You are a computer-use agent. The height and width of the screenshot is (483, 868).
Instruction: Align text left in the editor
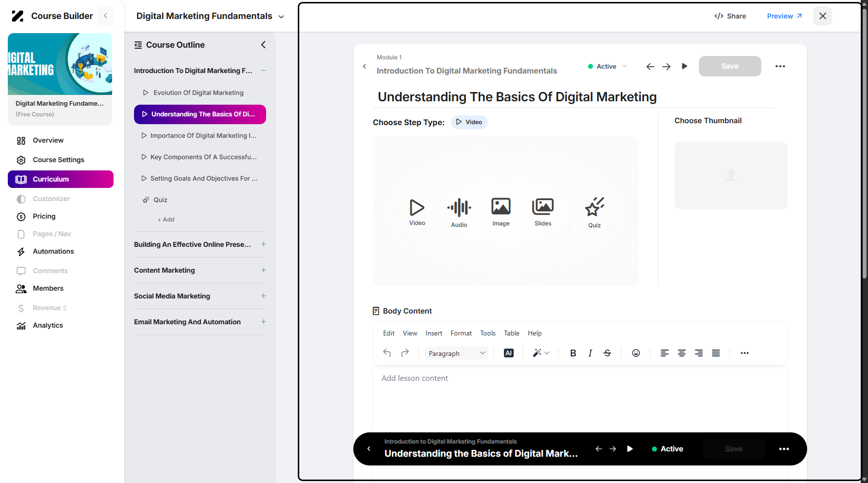point(664,353)
